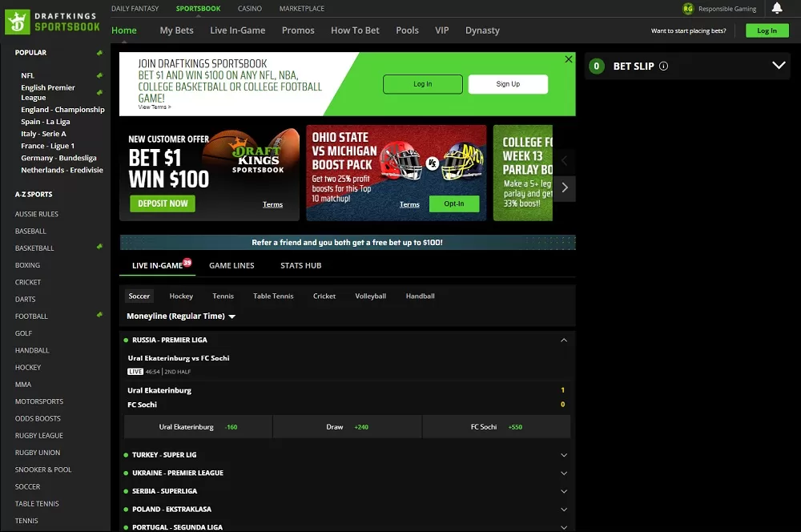Click the Refer a friend banner
The image size is (801, 532).
(x=348, y=242)
